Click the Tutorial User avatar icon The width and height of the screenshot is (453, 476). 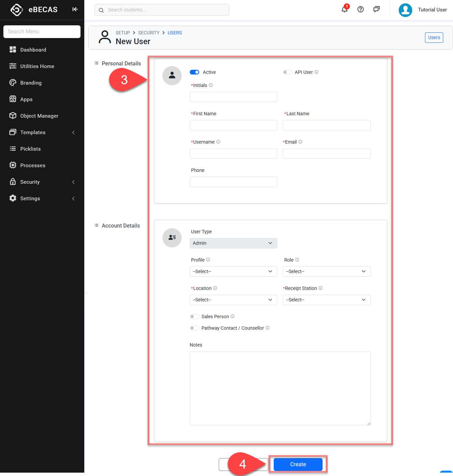pos(405,10)
